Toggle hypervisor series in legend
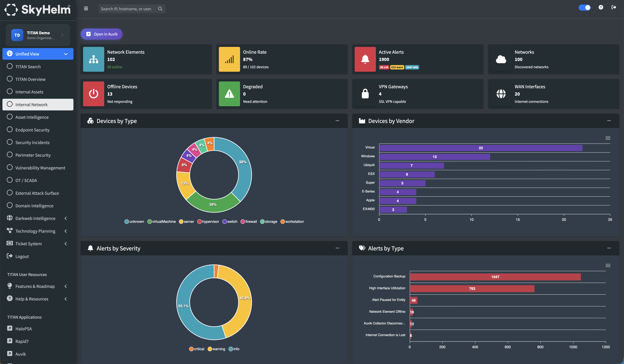The image size is (624, 364). 208,221
